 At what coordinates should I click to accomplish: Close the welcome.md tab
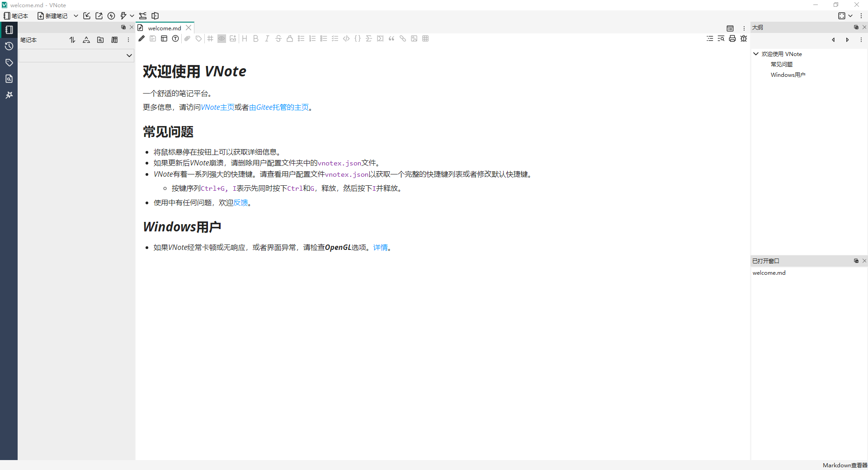click(189, 28)
